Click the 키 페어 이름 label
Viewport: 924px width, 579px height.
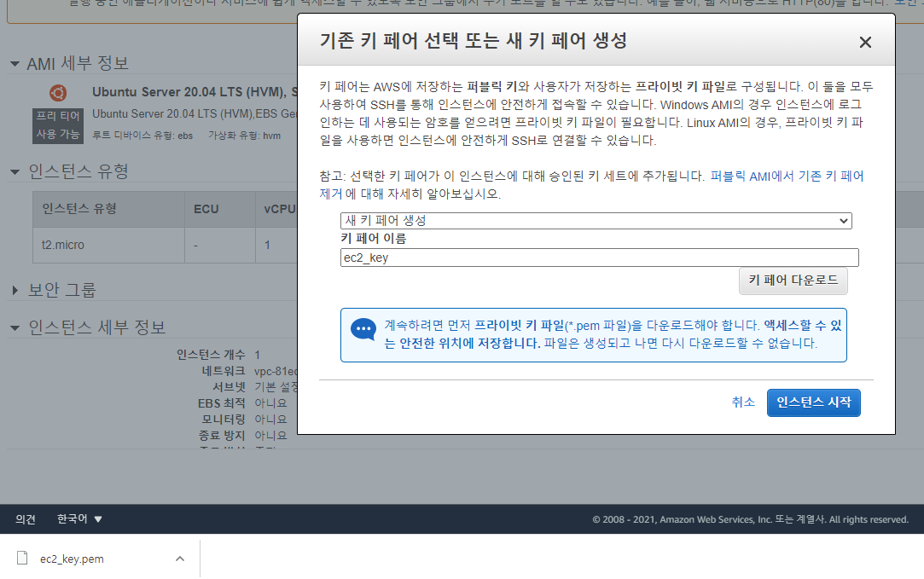click(x=374, y=239)
